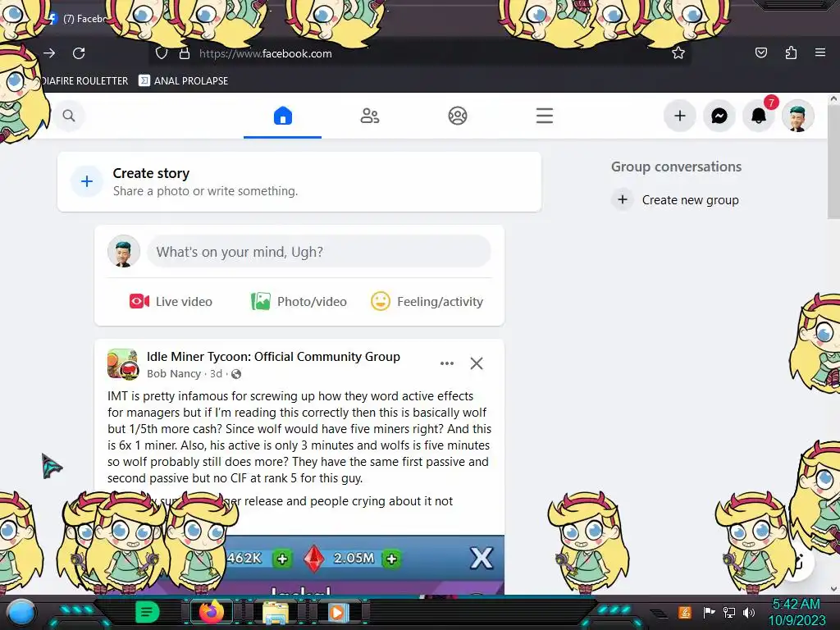
Task: Click the plus next to 462K
Action: tap(282, 559)
